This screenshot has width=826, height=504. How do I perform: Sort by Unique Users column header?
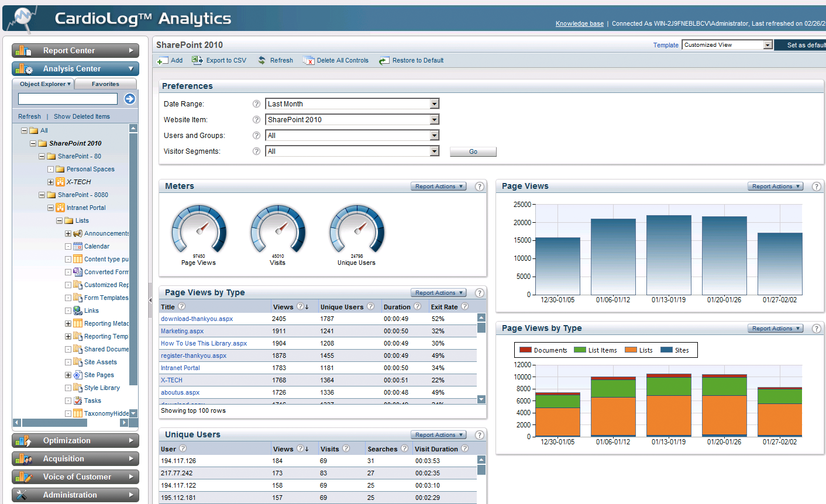click(342, 307)
